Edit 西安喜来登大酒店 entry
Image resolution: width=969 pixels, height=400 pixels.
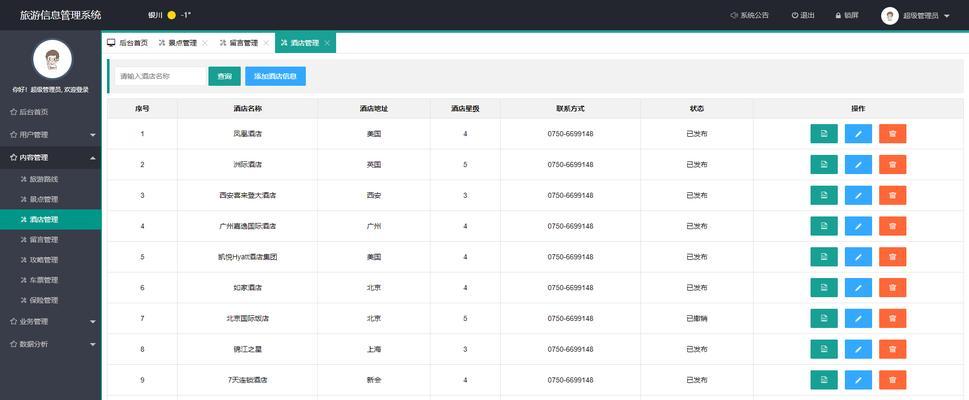tap(858, 195)
